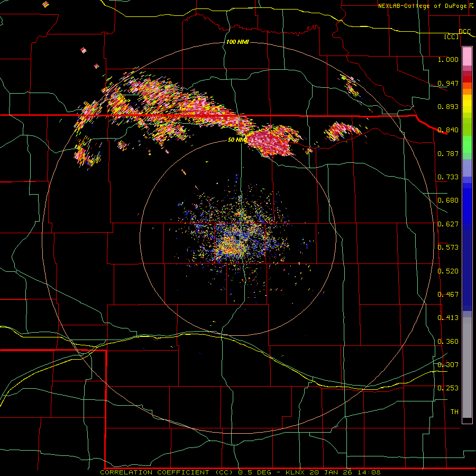
Task: Click the 0.5 DEG elevation text
Action: point(255,472)
